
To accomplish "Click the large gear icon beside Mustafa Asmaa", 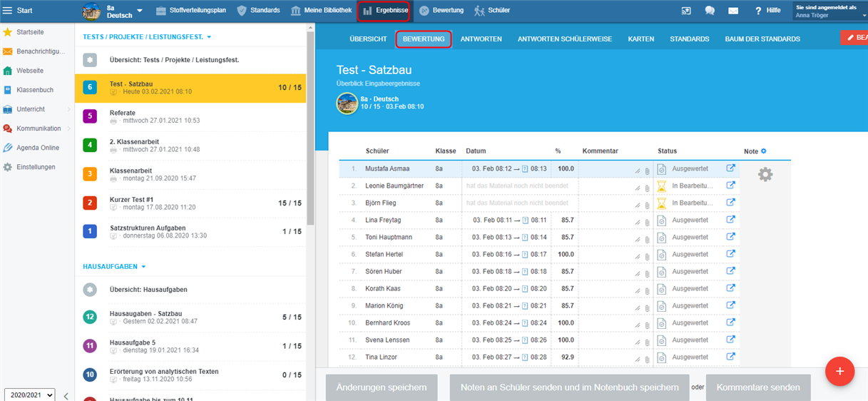I will click(765, 174).
